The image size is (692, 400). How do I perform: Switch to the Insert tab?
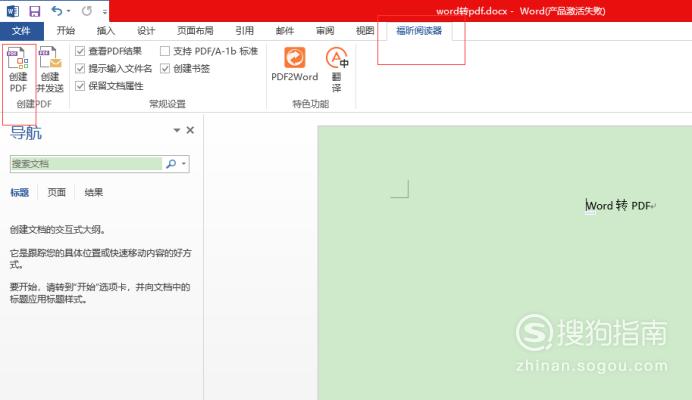pyautogui.click(x=105, y=30)
